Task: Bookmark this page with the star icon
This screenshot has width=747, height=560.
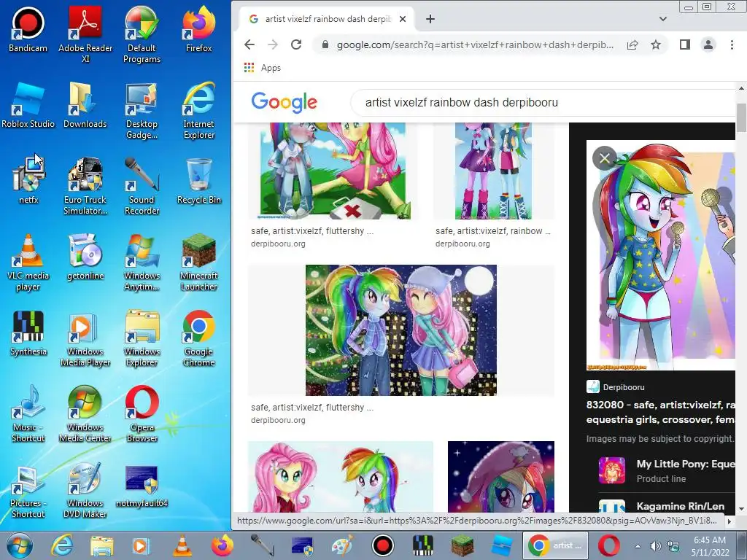Action: pos(656,44)
